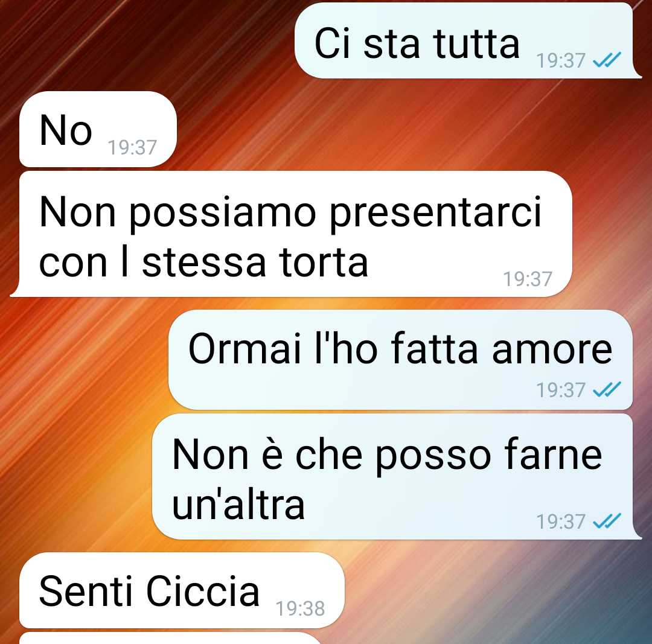This screenshot has width=652, height=644.
Task: Tap the "Ormai l'ho fatta amore" bubble
Action: 400,360
